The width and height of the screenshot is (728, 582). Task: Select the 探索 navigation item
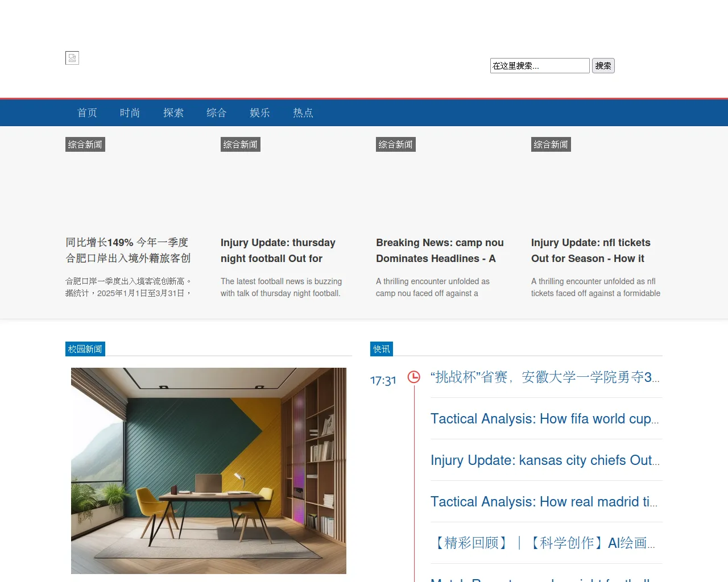173,113
